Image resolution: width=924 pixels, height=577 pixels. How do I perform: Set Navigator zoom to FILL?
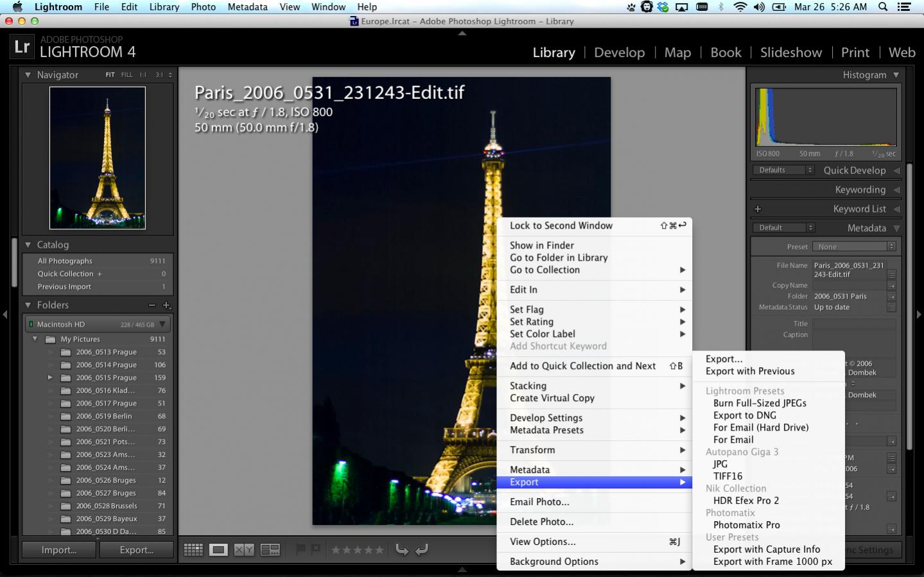tap(127, 75)
